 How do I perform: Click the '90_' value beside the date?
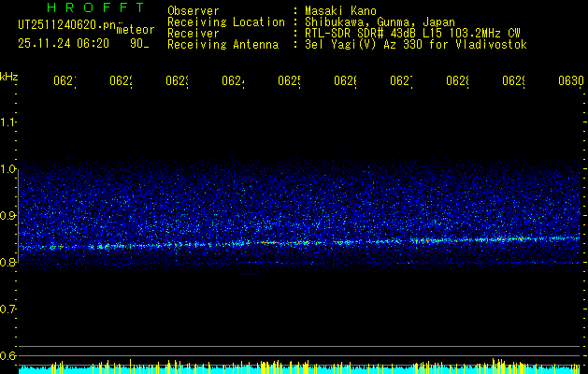tap(139, 44)
